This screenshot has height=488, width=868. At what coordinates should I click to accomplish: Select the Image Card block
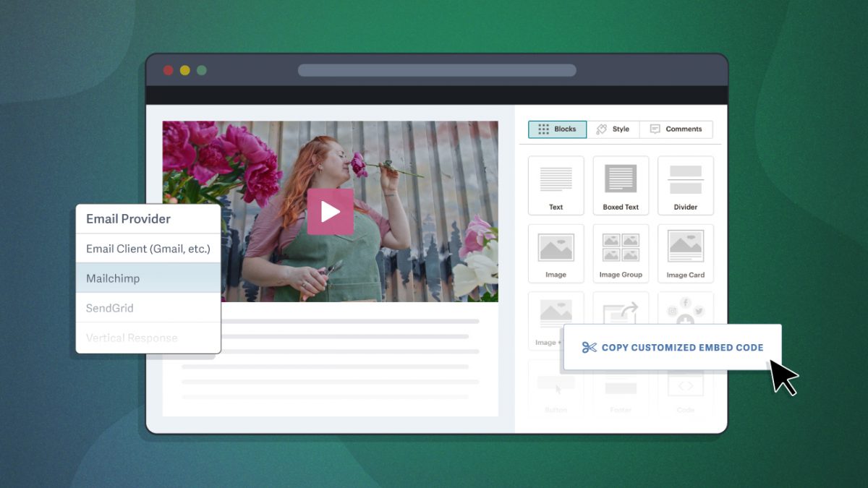pyautogui.click(x=686, y=253)
